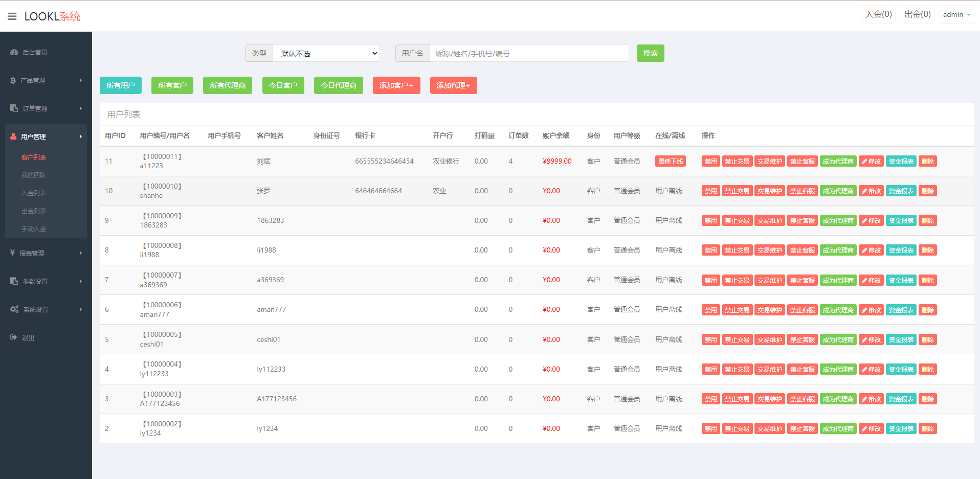Click the logout icon beside 退出
980x479 pixels.
(x=13, y=337)
